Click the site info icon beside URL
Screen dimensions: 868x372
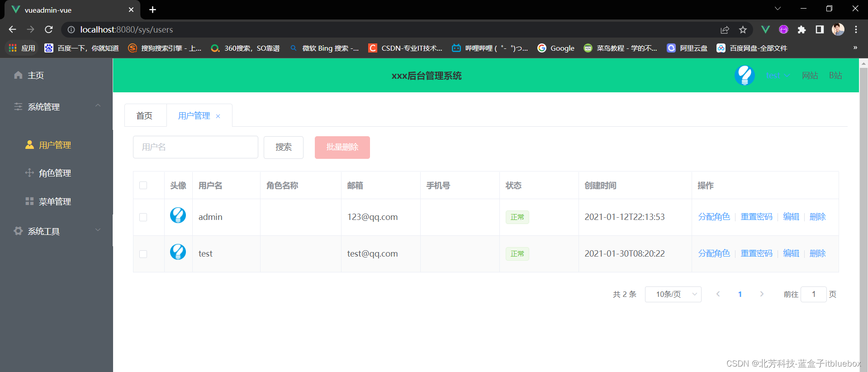tap(71, 29)
